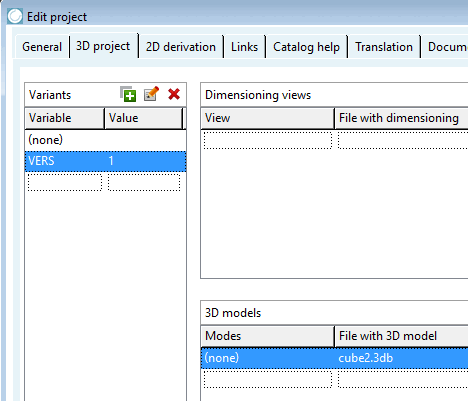The height and width of the screenshot is (401, 468).
Task: Switch to the Translation tab
Action: [384, 47]
